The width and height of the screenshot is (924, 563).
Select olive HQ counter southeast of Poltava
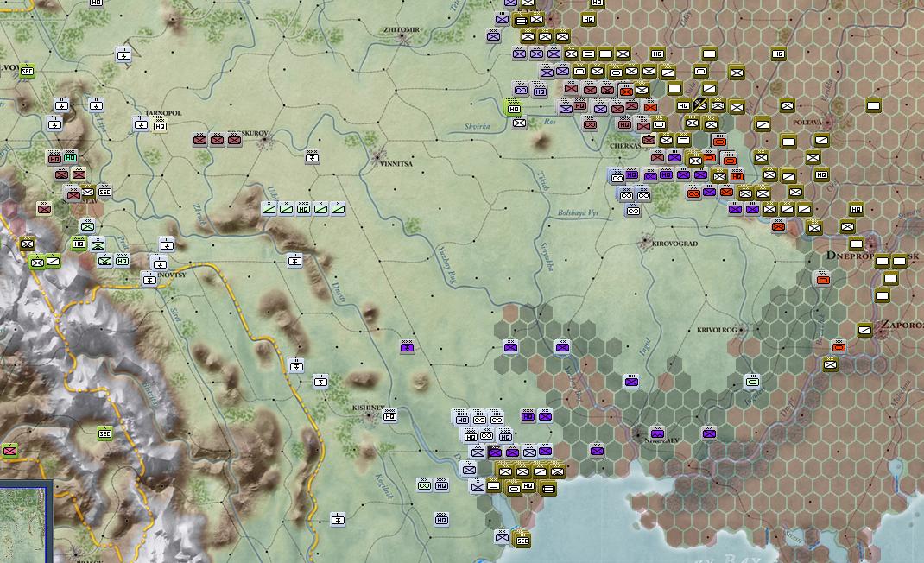[821, 175]
